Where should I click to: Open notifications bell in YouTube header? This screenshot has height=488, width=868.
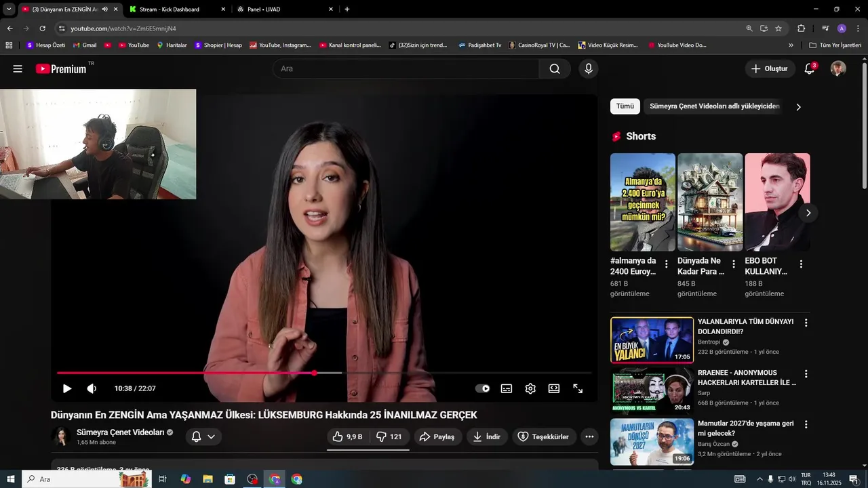pyautogui.click(x=809, y=68)
